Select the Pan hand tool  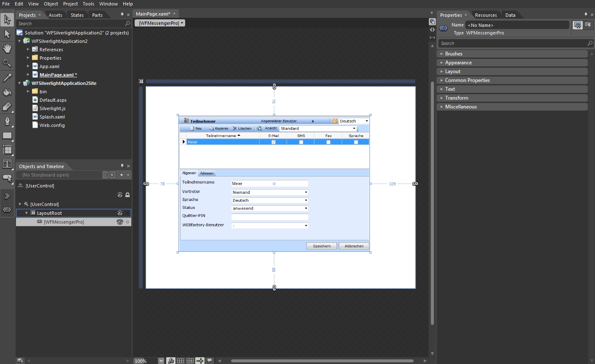coord(7,48)
